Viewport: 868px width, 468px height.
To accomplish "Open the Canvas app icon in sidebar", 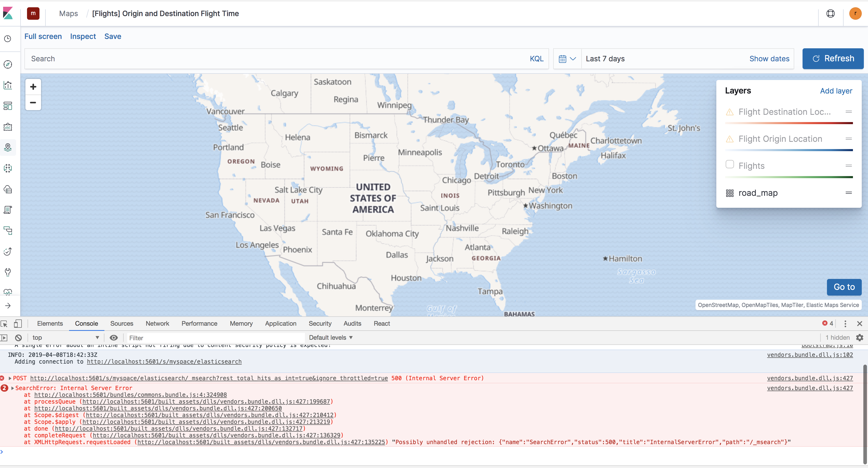I will 8,127.
